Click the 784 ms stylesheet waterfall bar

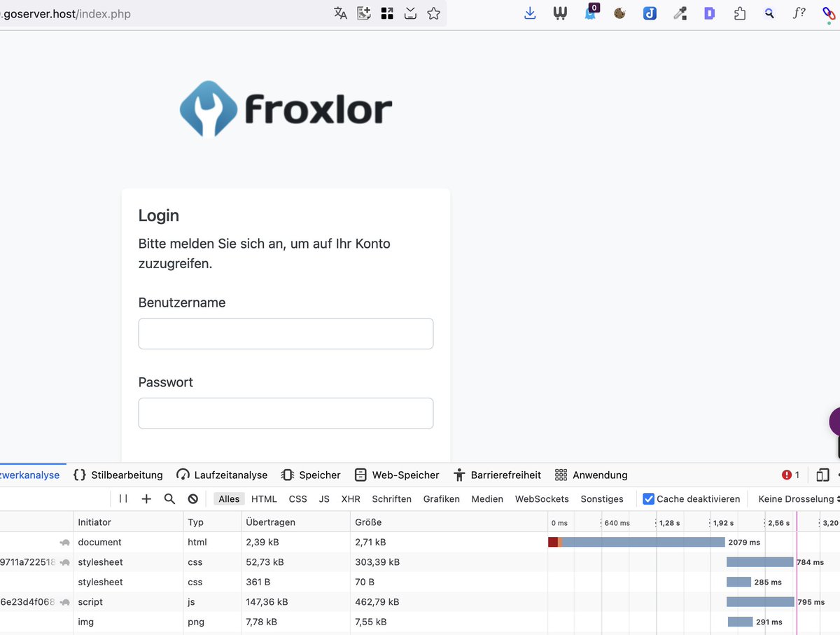point(760,561)
